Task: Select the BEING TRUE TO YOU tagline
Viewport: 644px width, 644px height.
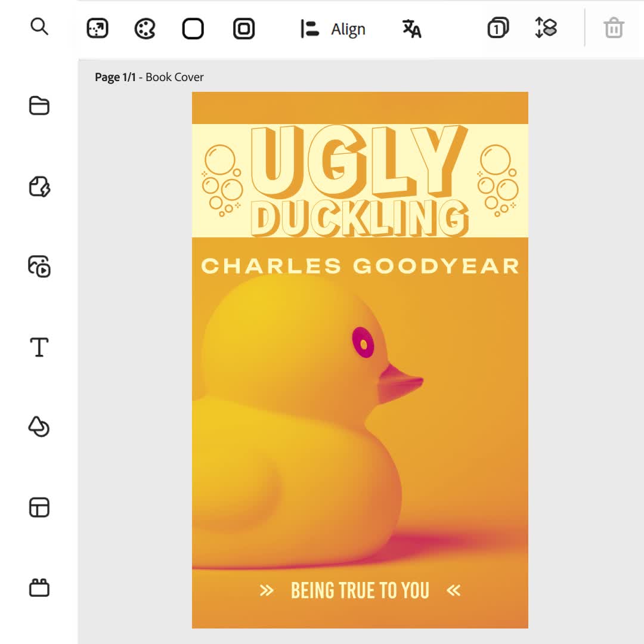Action: [360, 590]
